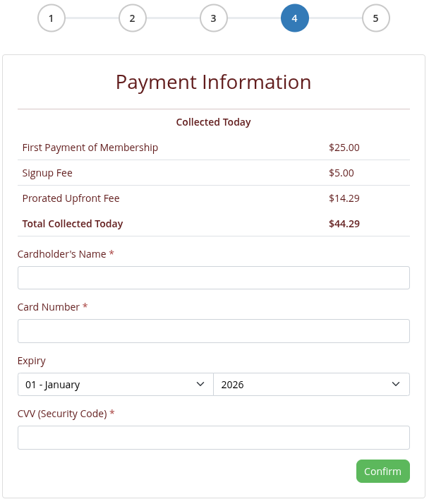429x504 pixels.
Task: Select step 3 in the wizard
Action: click(214, 18)
